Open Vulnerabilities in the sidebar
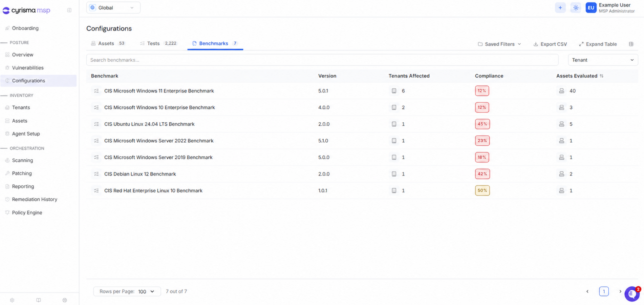Screen dimensions: 644x305 point(28,68)
